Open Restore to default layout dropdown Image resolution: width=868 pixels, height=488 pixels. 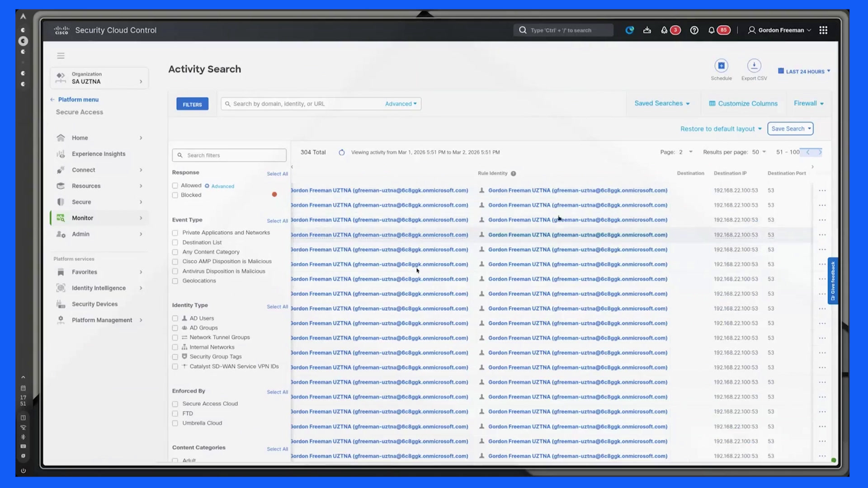point(721,129)
